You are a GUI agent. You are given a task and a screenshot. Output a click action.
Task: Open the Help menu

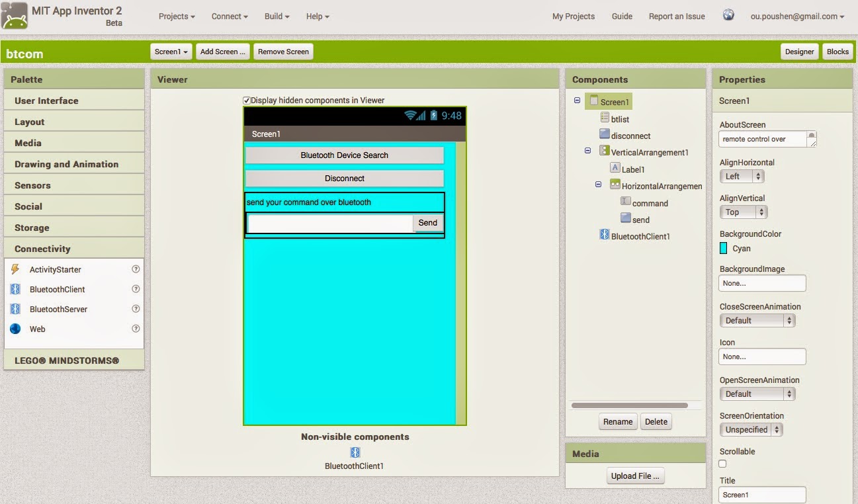pos(318,17)
